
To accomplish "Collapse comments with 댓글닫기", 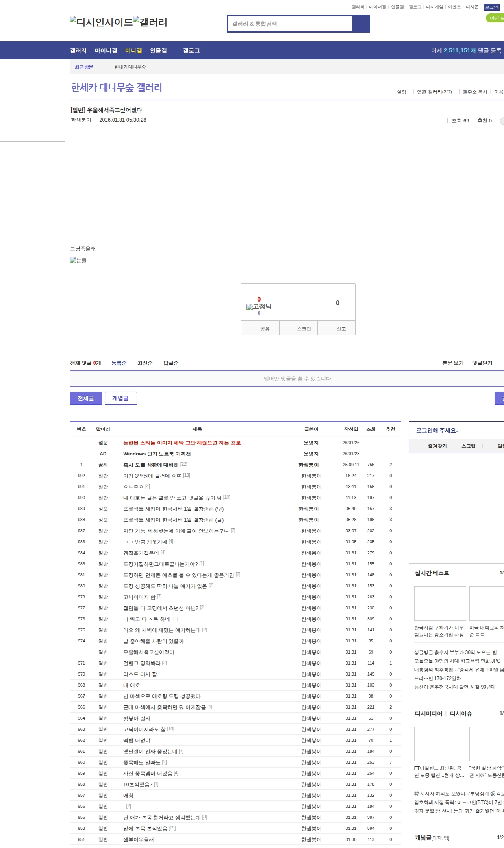I will pos(482,363).
